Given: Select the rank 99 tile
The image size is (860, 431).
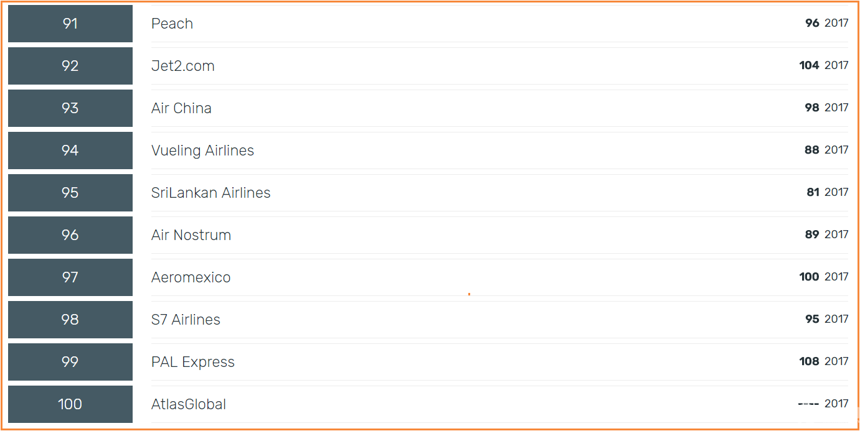Looking at the screenshot, I should click(x=70, y=361).
